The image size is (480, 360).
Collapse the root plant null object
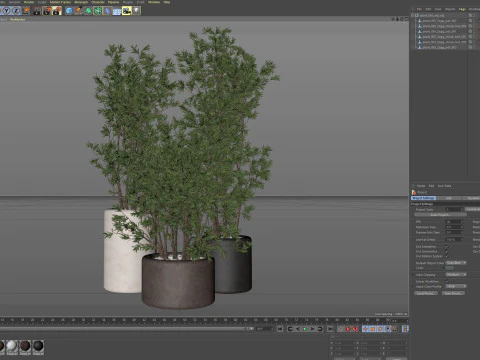coord(413,15)
